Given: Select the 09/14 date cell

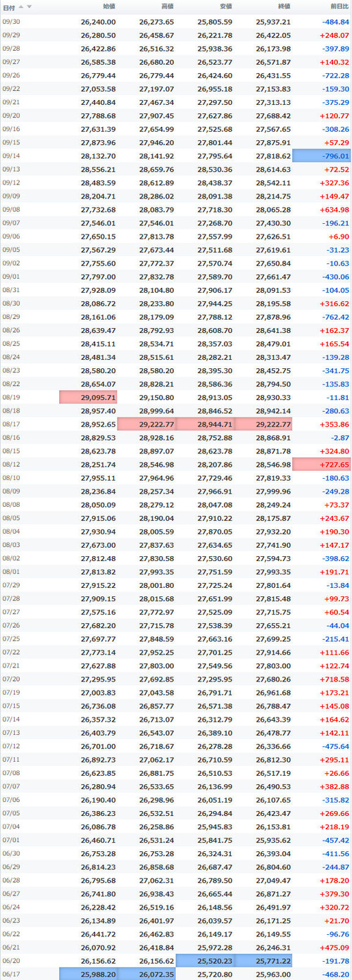Looking at the screenshot, I should point(11,156).
